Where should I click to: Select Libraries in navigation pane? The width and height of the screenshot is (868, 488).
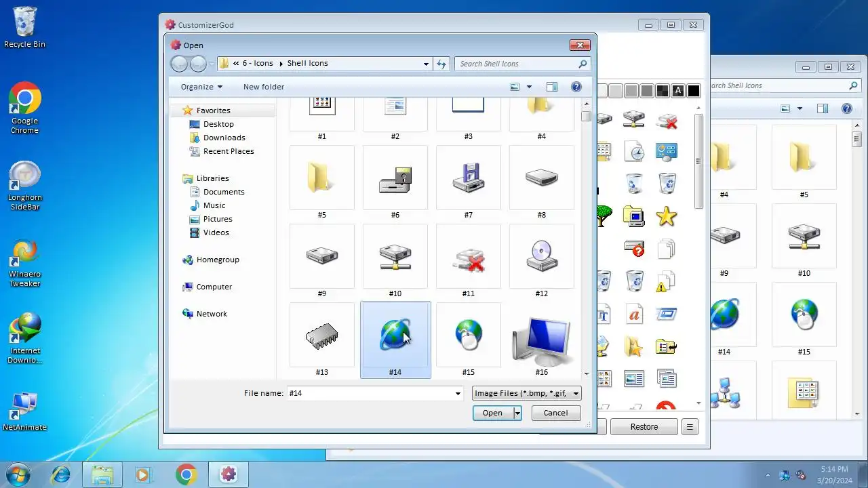coord(212,178)
